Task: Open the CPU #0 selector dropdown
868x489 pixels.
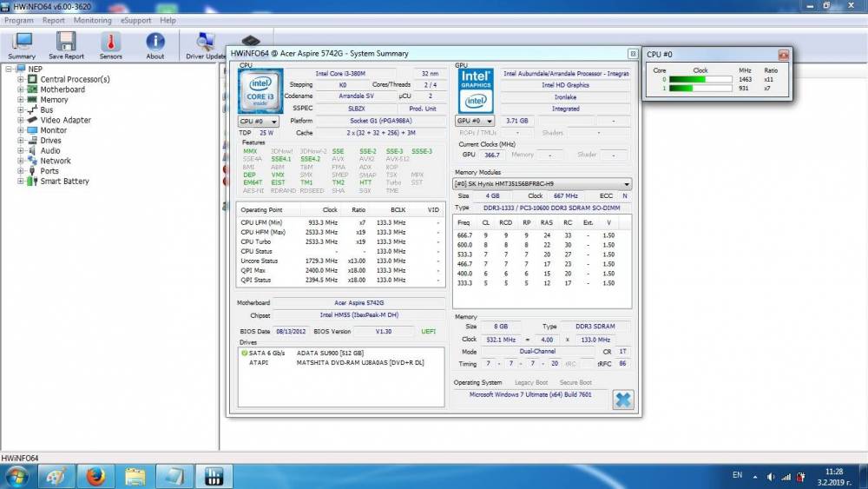Action: coord(259,121)
